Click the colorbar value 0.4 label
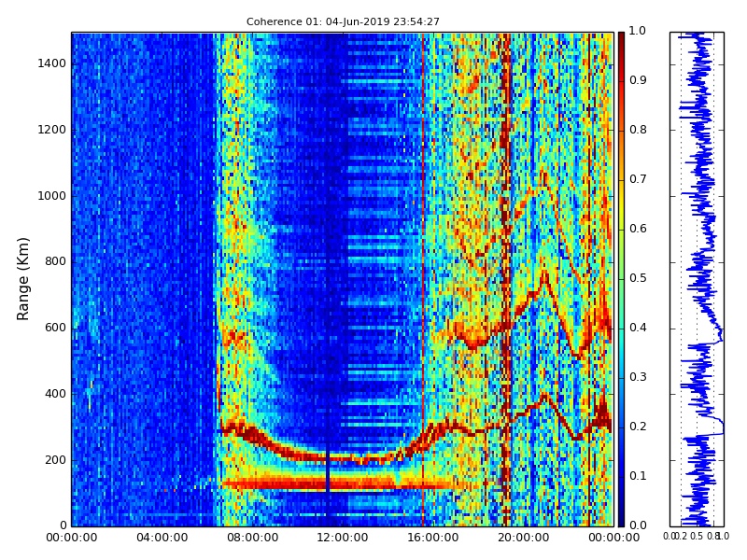 tap(638, 328)
